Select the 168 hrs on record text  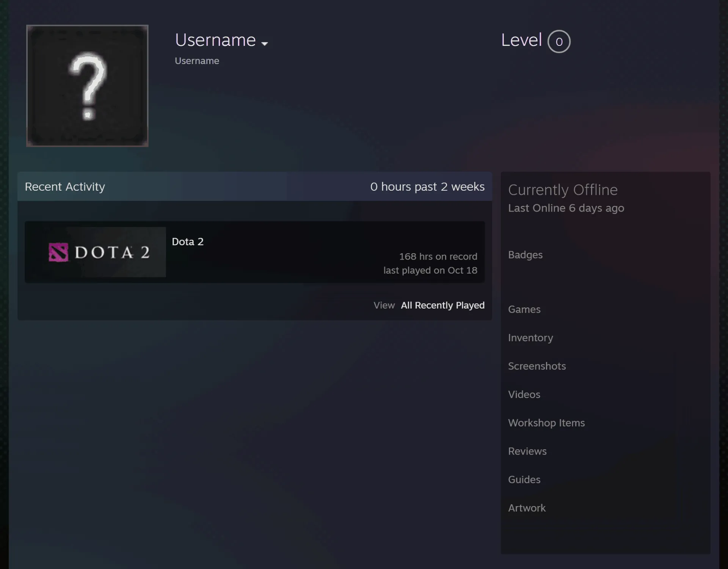[x=438, y=257]
